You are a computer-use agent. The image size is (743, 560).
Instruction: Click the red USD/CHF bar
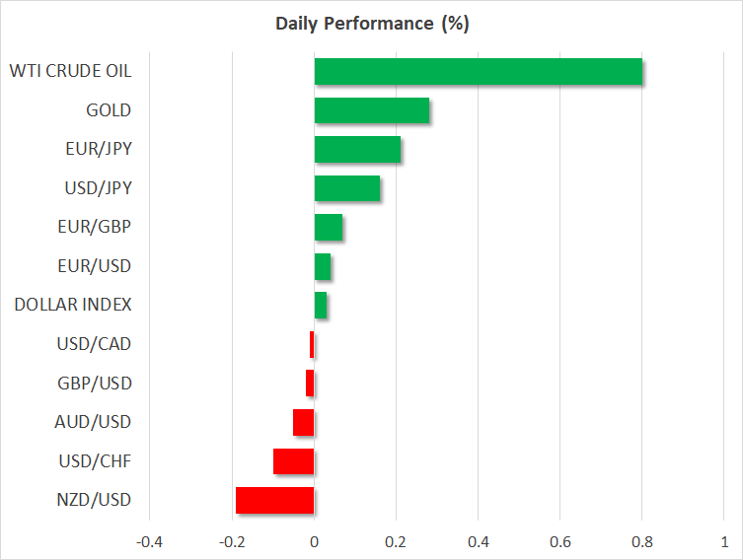(x=294, y=461)
